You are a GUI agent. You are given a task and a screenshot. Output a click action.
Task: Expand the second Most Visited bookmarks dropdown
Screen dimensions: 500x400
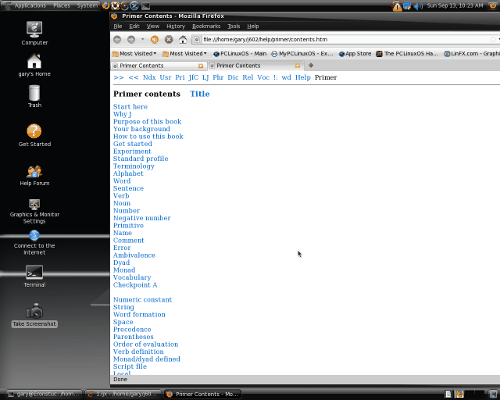click(184, 54)
